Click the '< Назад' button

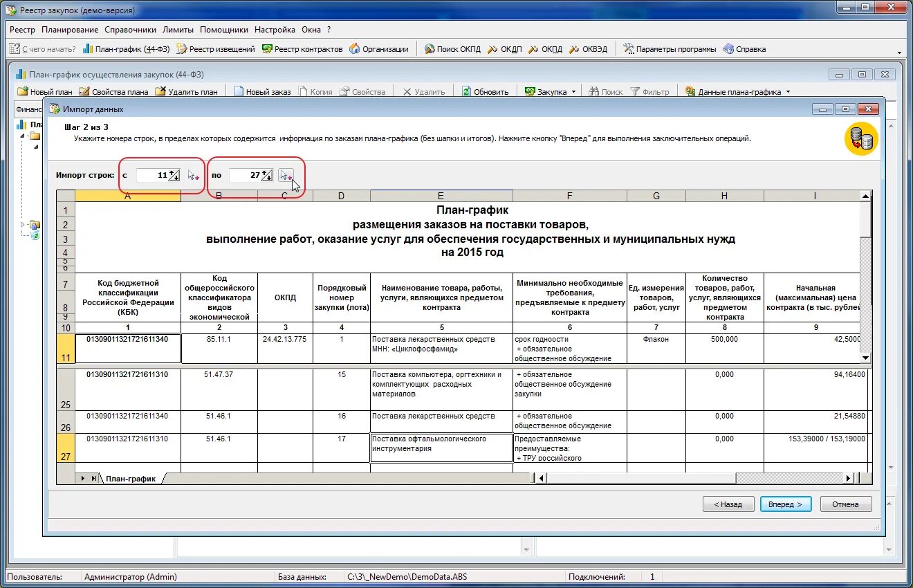pyautogui.click(x=728, y=504)
